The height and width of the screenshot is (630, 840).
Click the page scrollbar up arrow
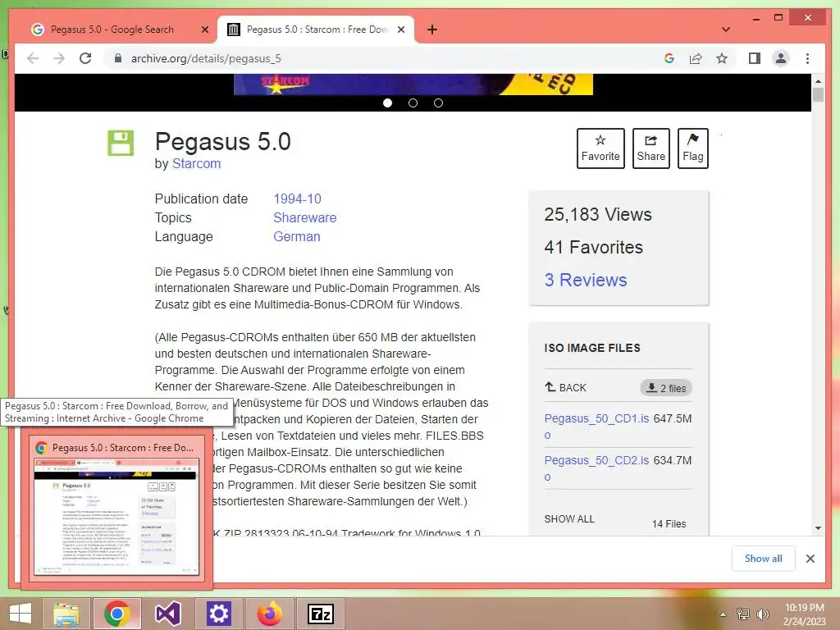(x=818, y=81)
